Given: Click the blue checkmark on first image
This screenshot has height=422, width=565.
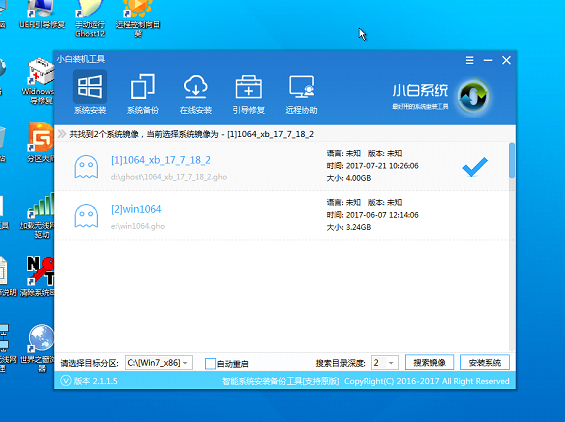Looking at the screenshot, I should pyautogui.click(x=475, y=167).
